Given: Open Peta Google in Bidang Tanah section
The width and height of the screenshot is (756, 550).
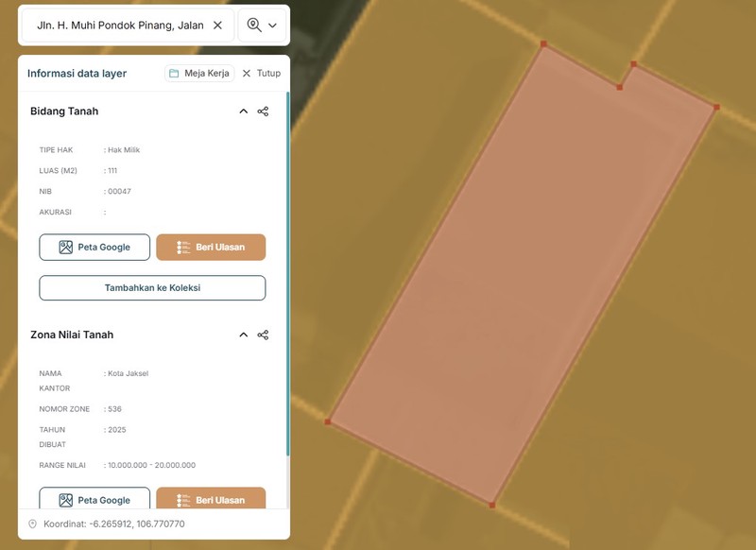Looking at the screenshot, I should (x=94, y=248).
